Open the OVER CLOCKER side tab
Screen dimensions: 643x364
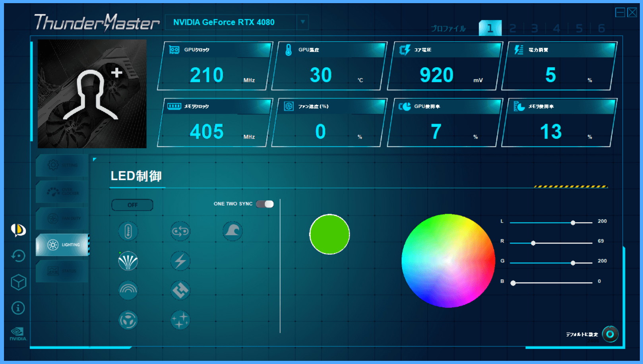click(x=62, y=192)
